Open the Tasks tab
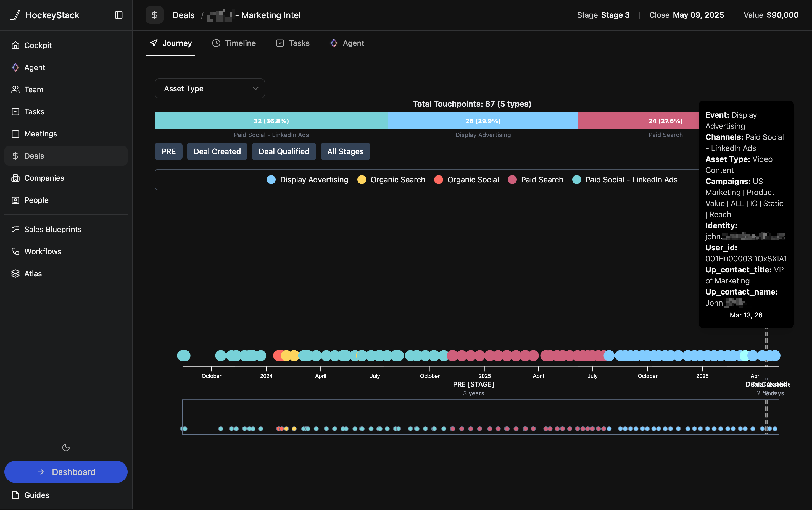812x510 pixels. (293, 43)
